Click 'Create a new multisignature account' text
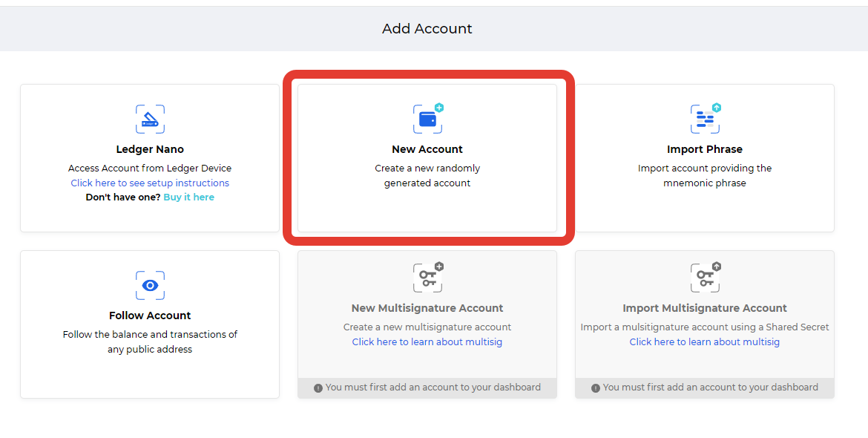This screenshot has height=438, width=868. coord(427,327)
